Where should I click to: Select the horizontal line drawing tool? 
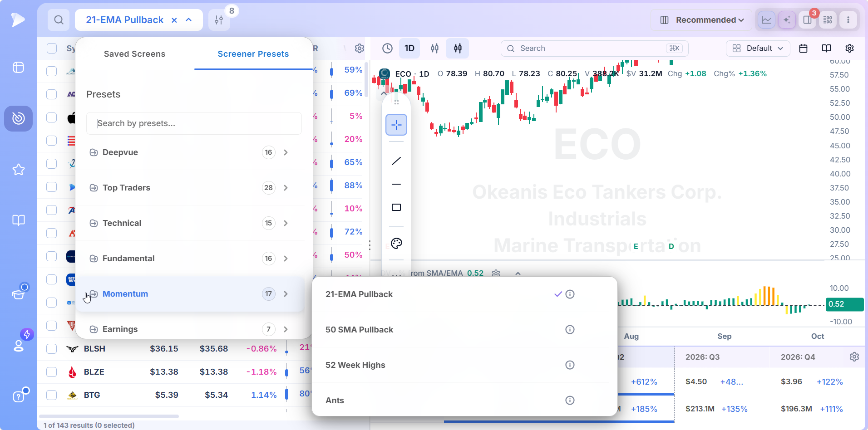[x=396, y=184]
